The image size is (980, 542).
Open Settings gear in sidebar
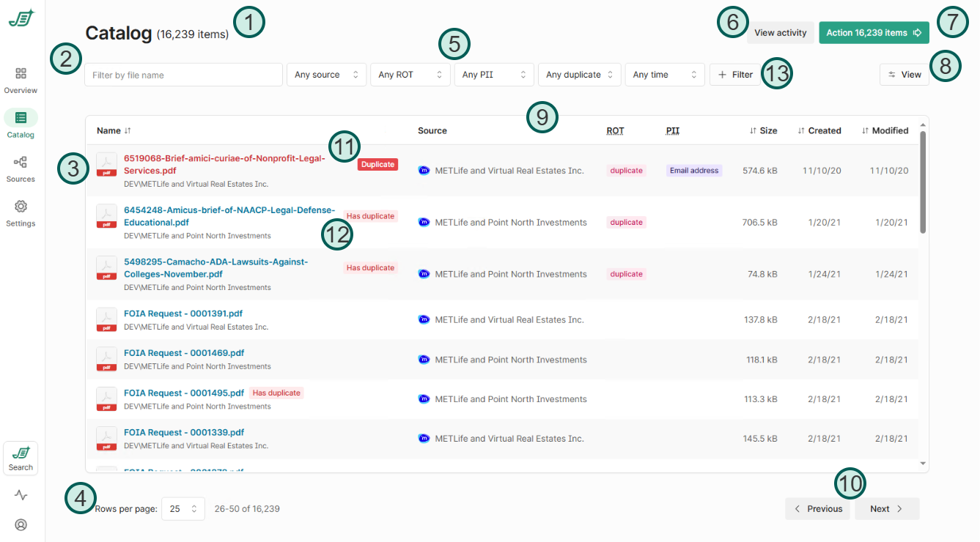[21, 207]
